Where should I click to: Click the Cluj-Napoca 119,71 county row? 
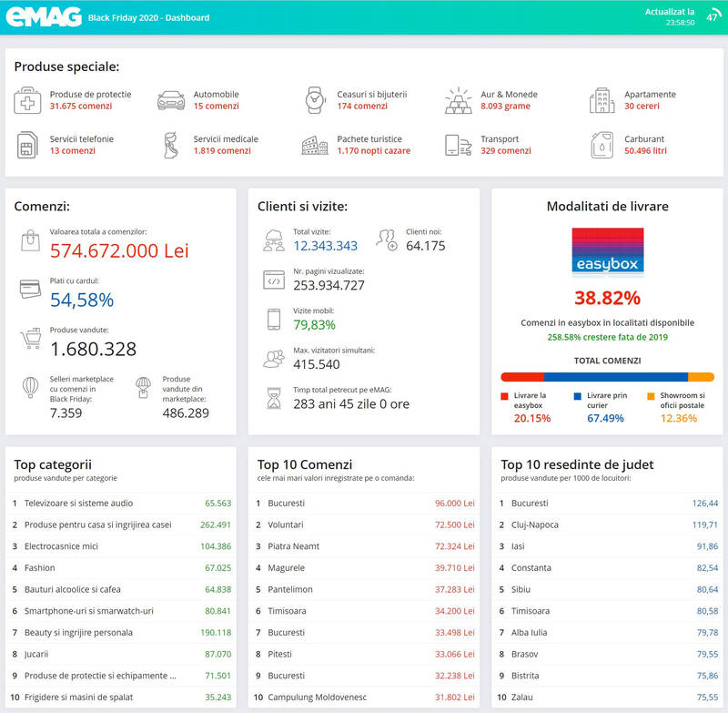click(x=607, y=525)
